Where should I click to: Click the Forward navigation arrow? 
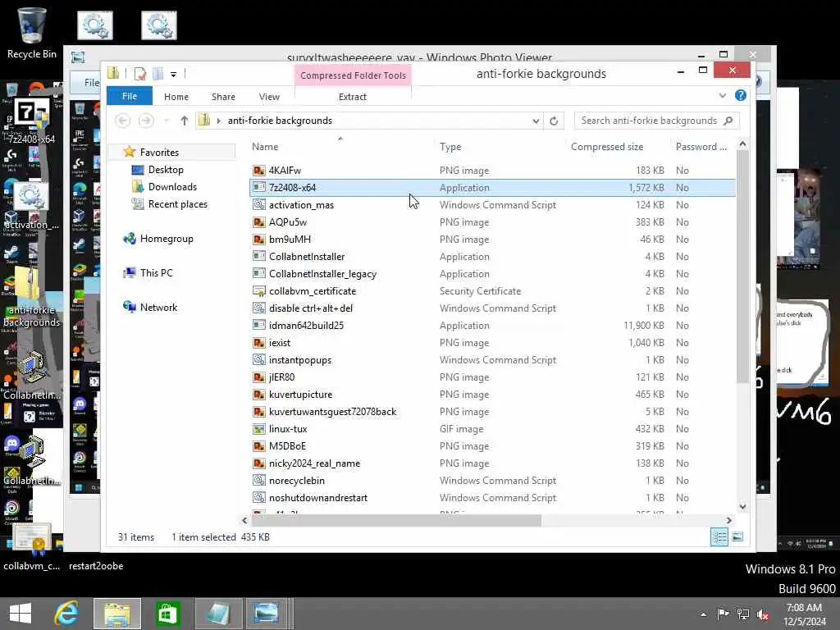146,121
